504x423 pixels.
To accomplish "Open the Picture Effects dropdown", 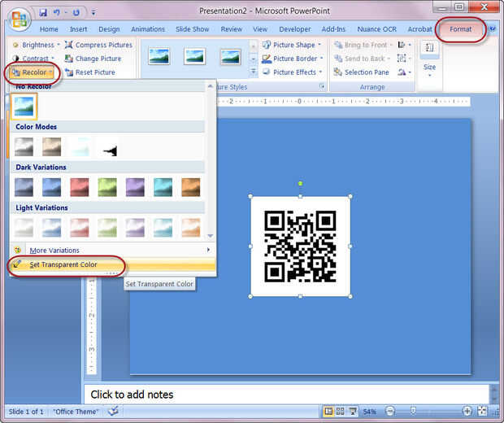I will [x=292, y=72].
